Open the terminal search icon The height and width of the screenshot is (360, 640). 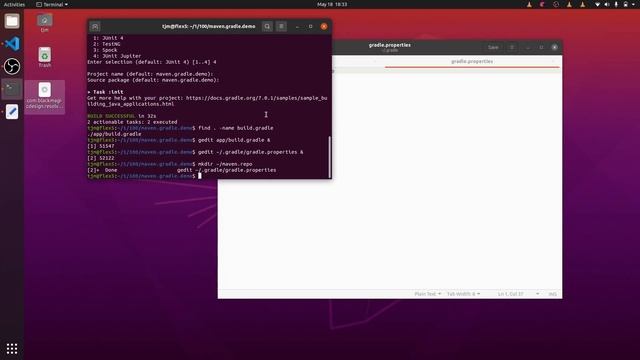click(x=267, y=27)
